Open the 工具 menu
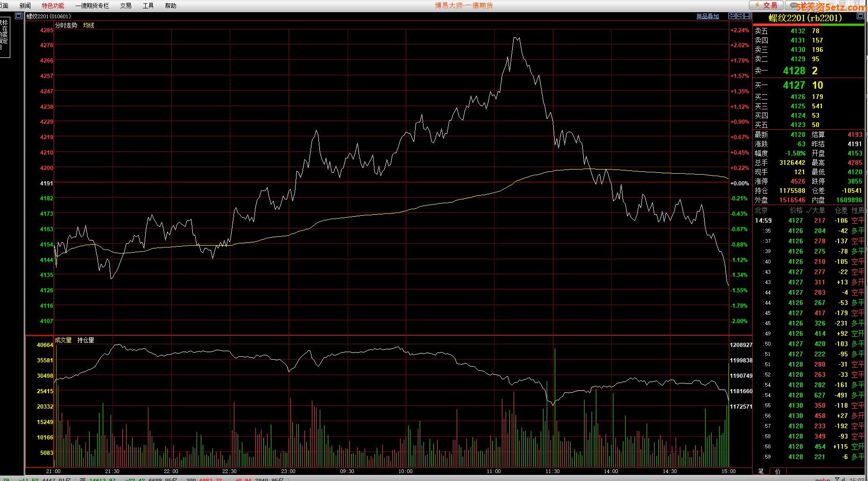Viewport: 868px width, 481px height. pyautogui.click(x=148, y=6)
